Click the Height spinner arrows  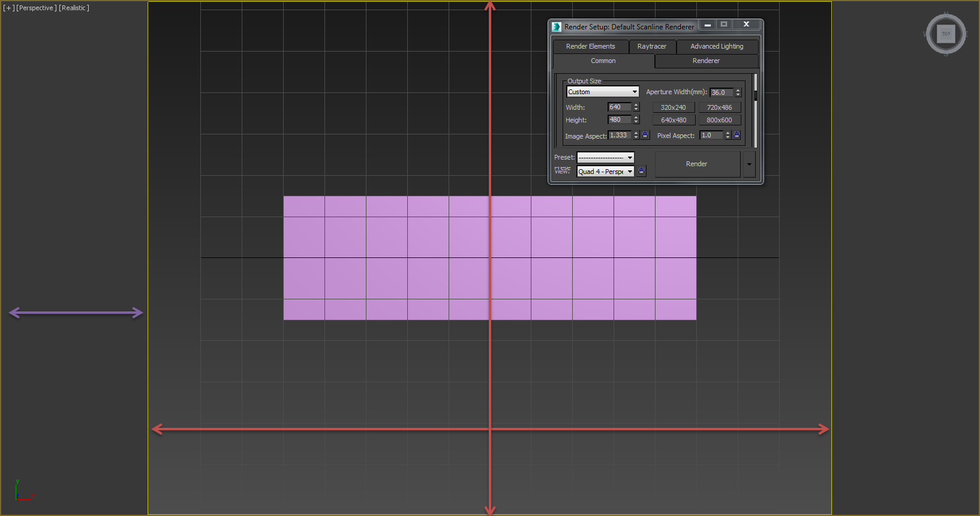(636, 119)
